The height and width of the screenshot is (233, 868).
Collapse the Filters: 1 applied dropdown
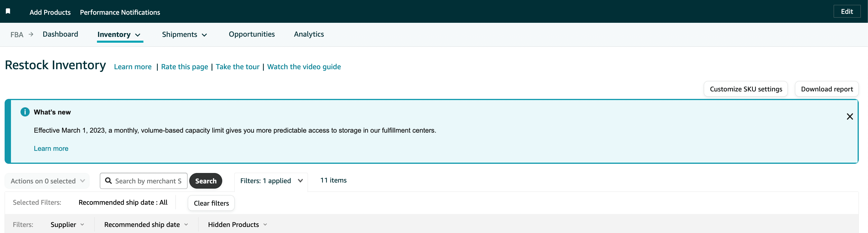click(x=271, y=181)
